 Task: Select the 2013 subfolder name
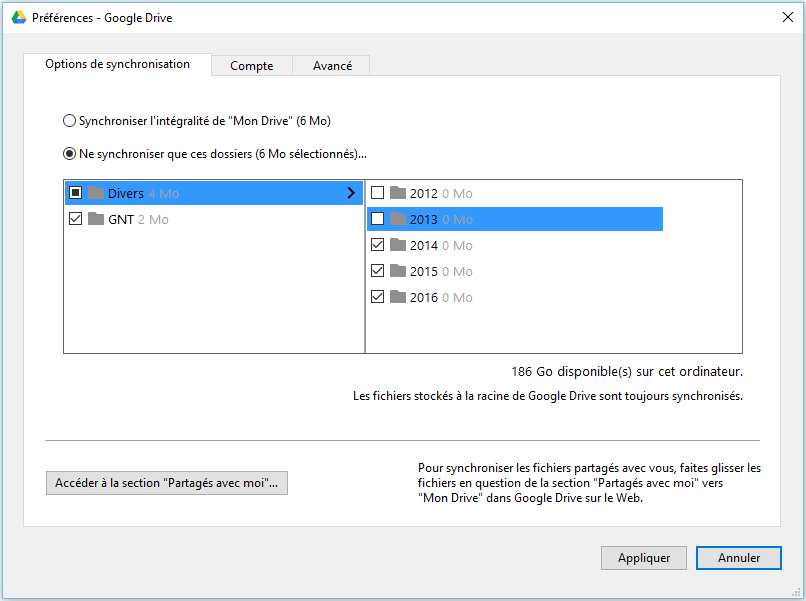tap(424, 220)
